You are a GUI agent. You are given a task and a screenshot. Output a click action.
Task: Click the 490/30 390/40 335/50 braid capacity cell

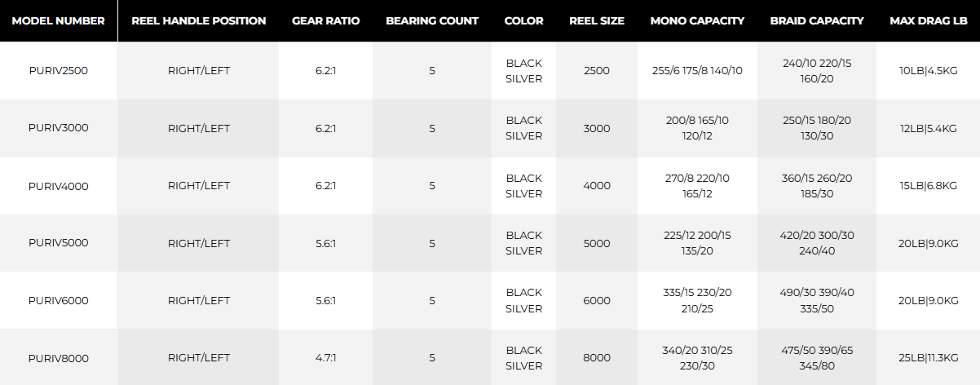pos(816,300)
